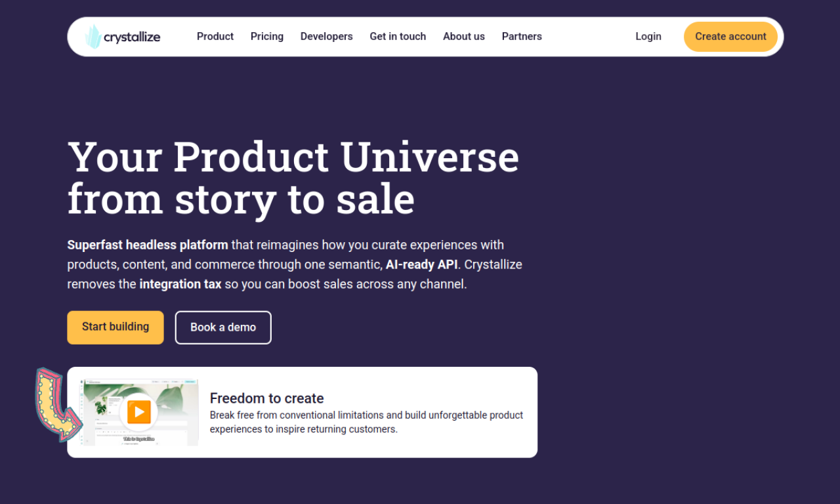Click the Break free card description text
The width and height of the screenshot is (840, 504).
pos(366,422)
